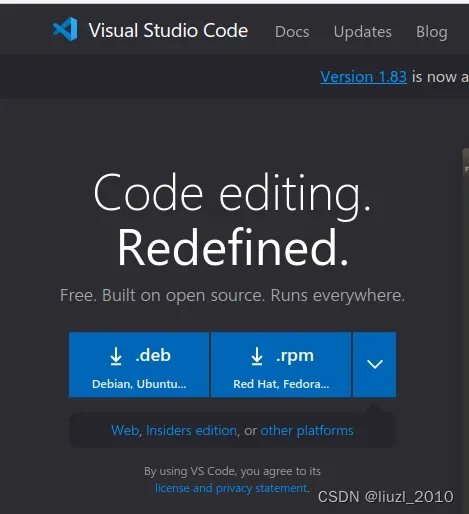The image size is (469, 514).
Task: Expand the download options chevron dropdown
Action: [x=374, y=365]
